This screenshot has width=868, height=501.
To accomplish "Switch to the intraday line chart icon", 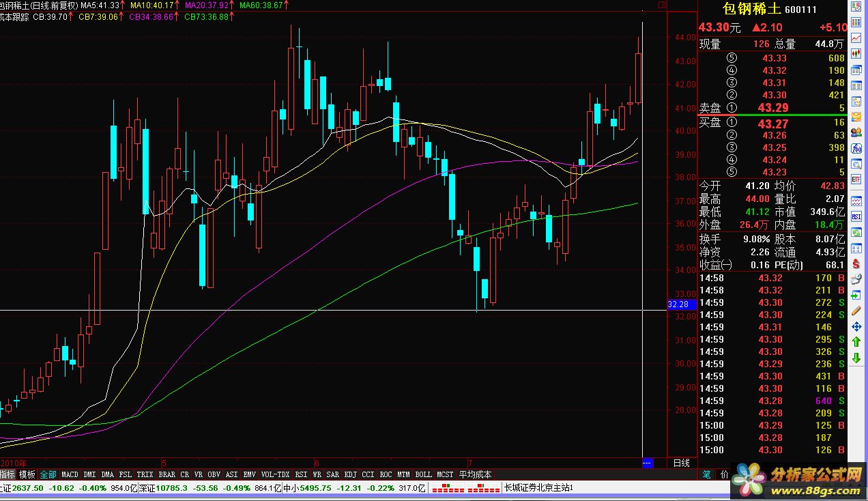I will click(856, 38).
